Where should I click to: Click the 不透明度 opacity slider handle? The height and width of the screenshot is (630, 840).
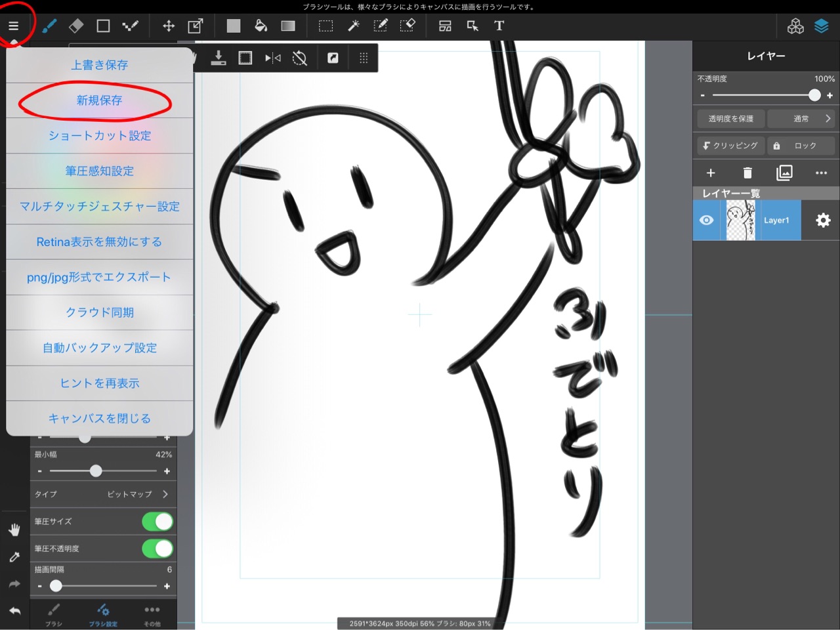tap(814, 95)
